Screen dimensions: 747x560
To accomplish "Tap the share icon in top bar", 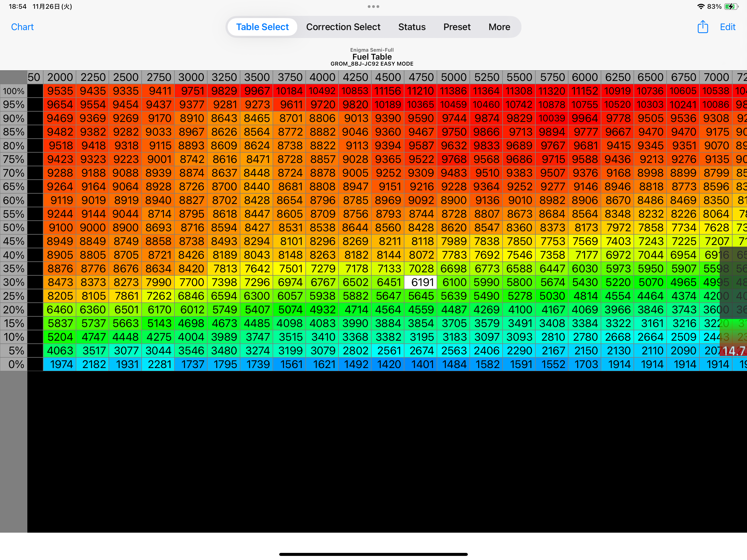I will (703, 27).
